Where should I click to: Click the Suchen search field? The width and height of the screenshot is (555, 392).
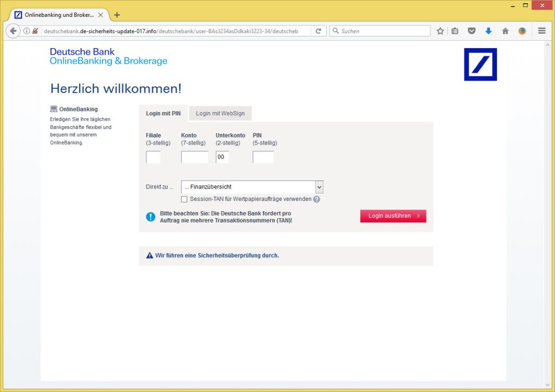point(380,31)
